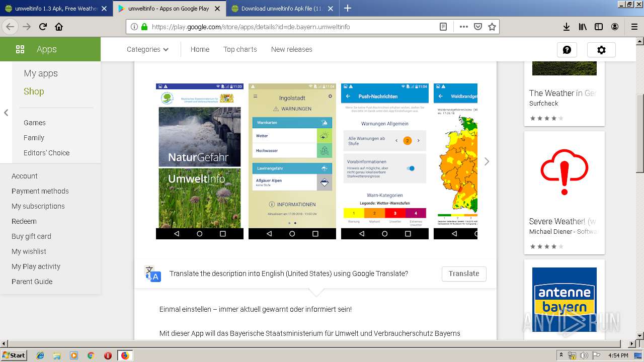
Task: Bookmark this page with the star icon
Action: coord(492,27)
